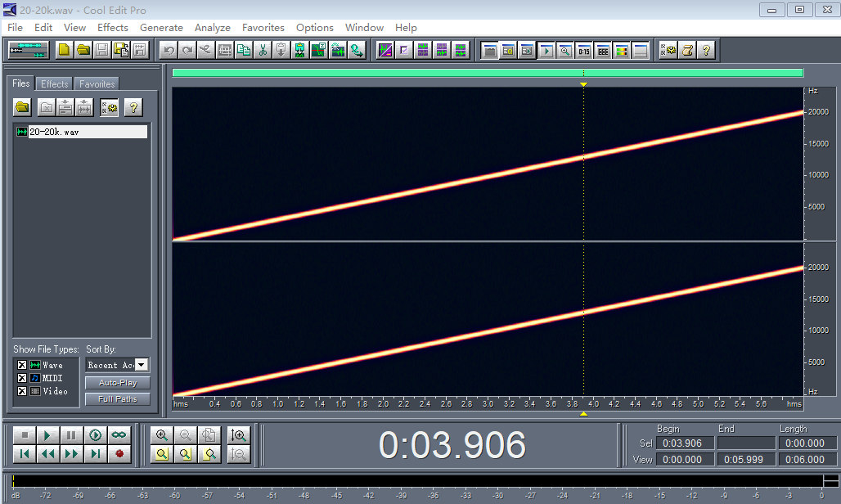
Task: Toggle spectral view with the purple waveform icon
Action: pos(385,51)
